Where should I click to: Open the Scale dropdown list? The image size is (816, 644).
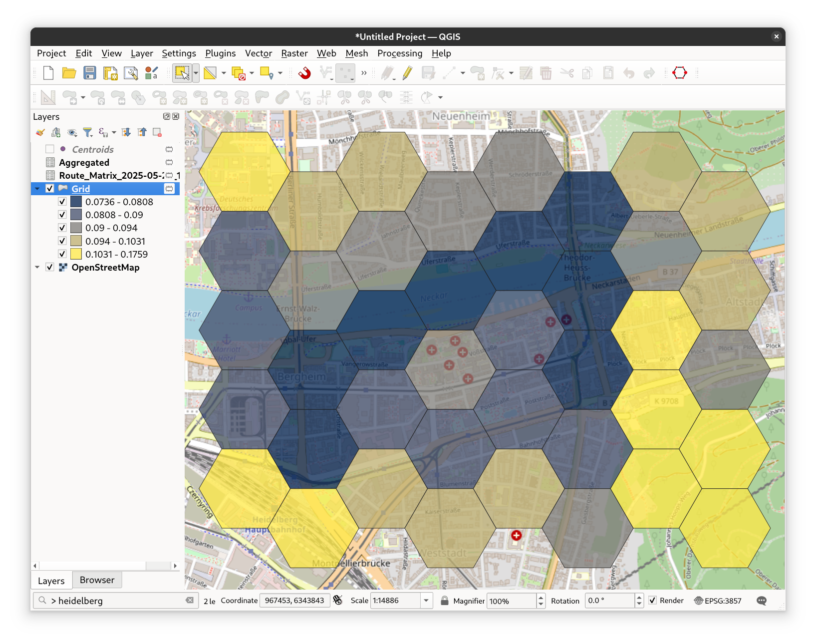(x=426, y=601)
